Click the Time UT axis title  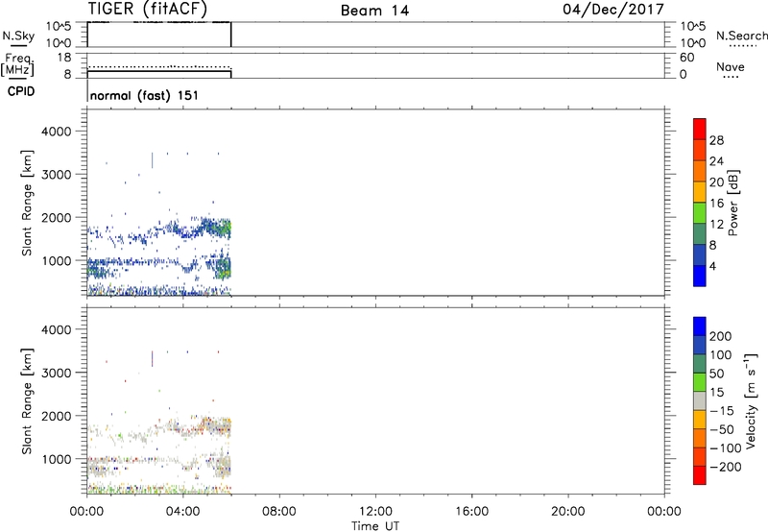[x=375, y=525]
